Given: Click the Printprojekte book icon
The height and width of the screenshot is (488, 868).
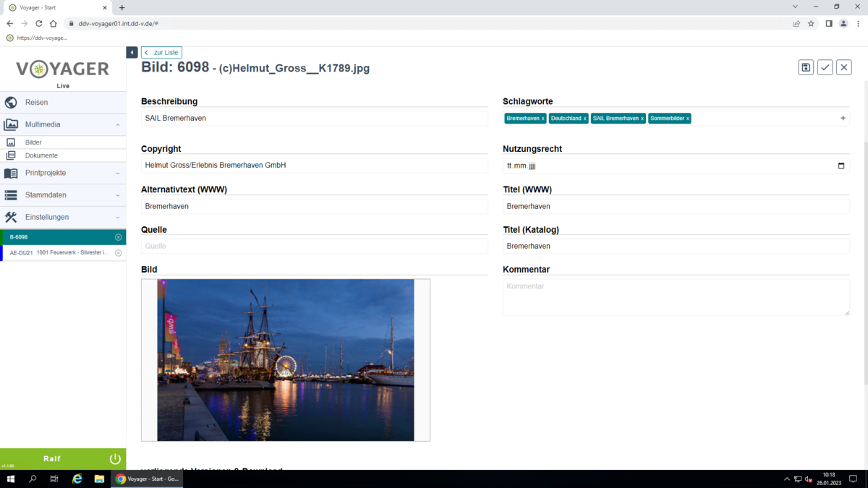Looking at the screenshot, I should pos(11,174).
